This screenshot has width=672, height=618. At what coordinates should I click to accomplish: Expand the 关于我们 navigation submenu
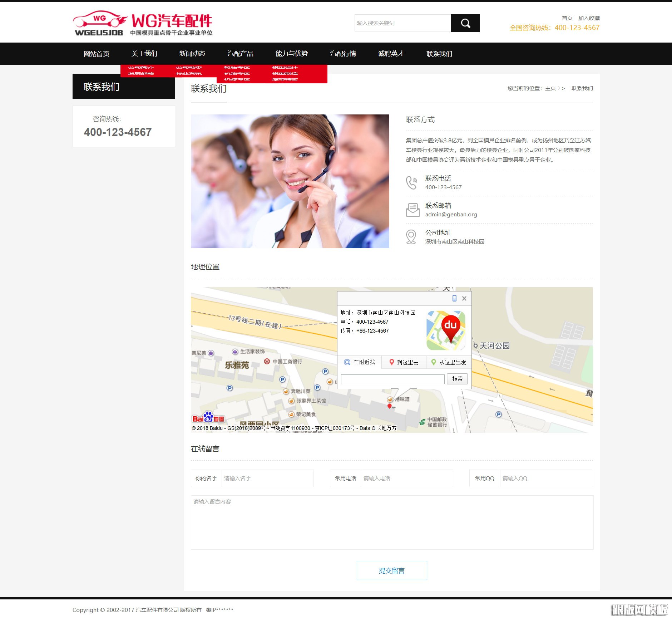[x=144, y=54]
